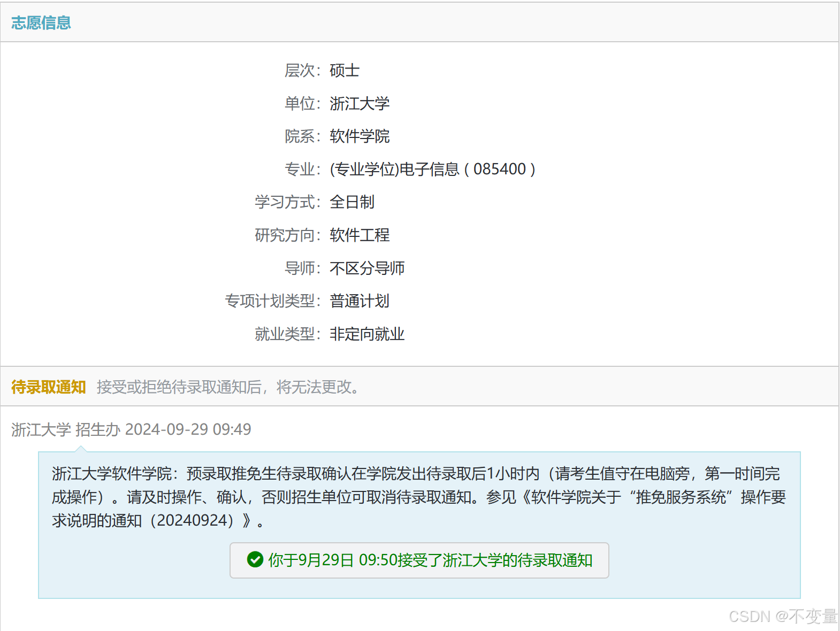Click the 专业 field label
The height and width of the screenshot is (631, 840).
coord(303,169)
